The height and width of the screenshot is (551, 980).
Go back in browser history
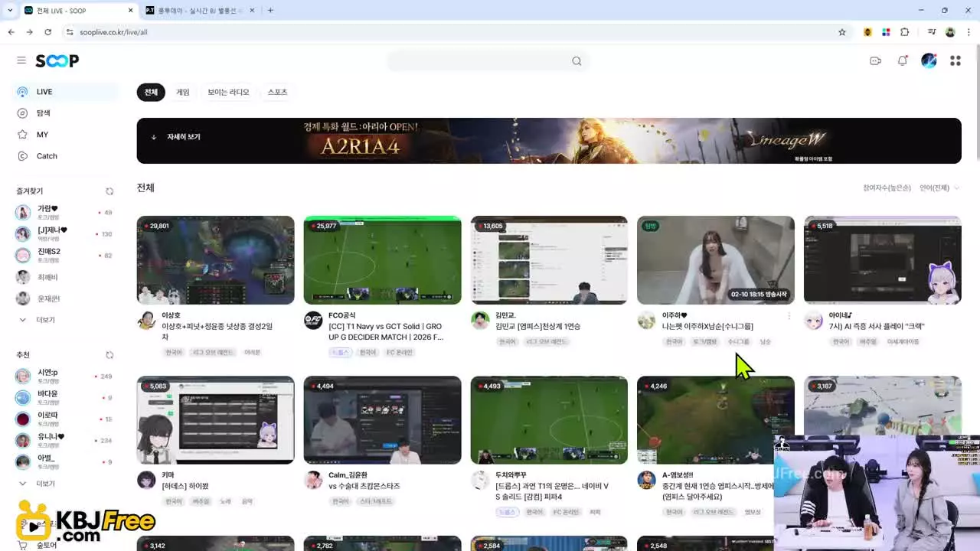(x=11, y=32)
